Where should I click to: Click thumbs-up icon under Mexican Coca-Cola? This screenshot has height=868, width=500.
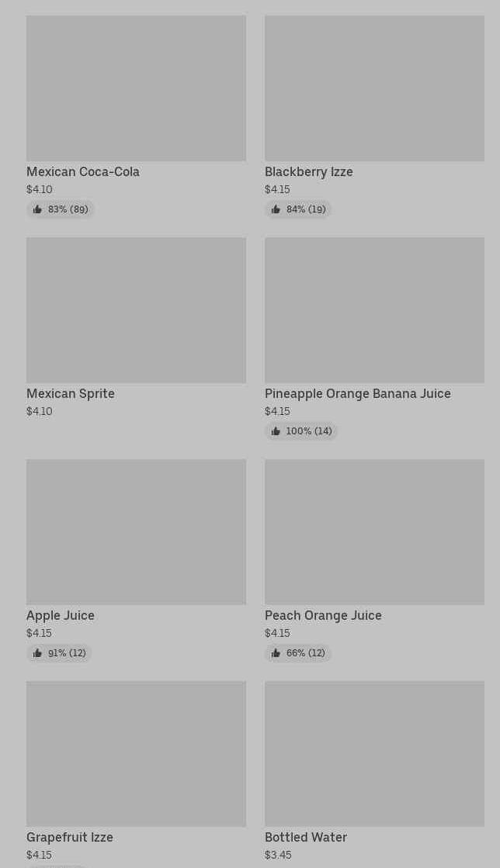pos(37,209)
